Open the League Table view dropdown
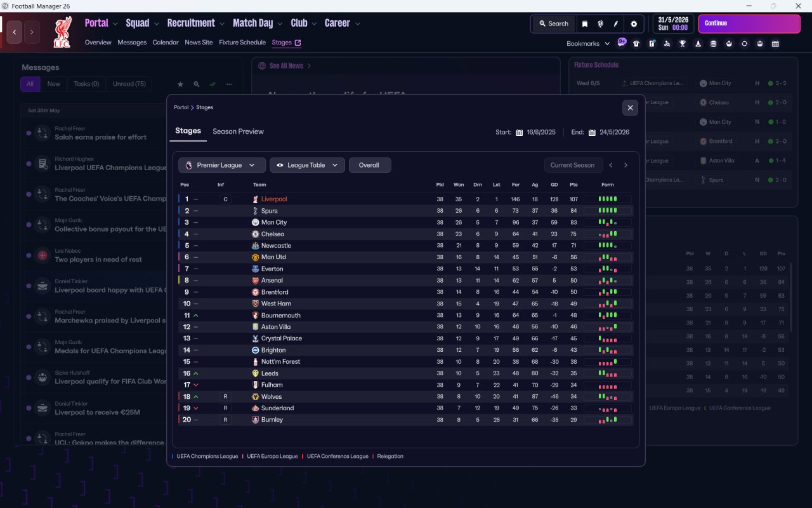The height and width of the screenshot is (508, 812). (x=308, y=165)
